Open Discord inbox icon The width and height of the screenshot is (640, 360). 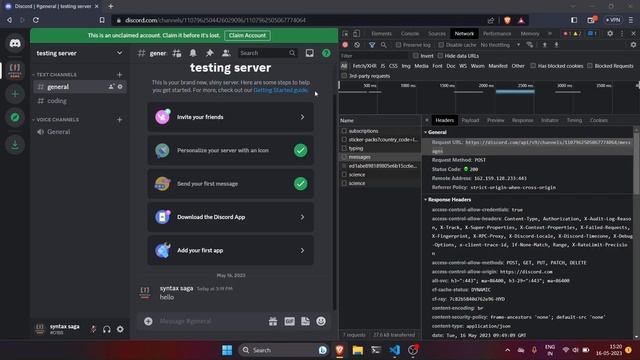(310, 53)
